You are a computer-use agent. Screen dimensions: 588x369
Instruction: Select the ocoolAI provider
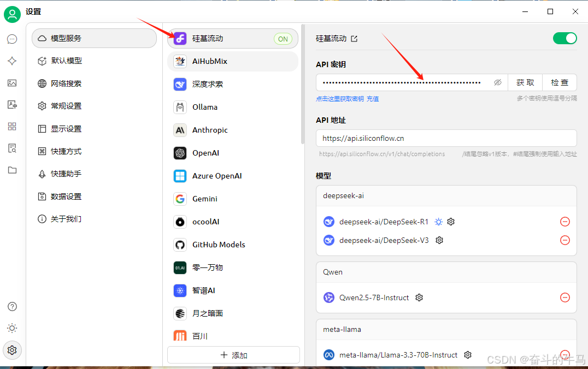[x=232, y=222]
